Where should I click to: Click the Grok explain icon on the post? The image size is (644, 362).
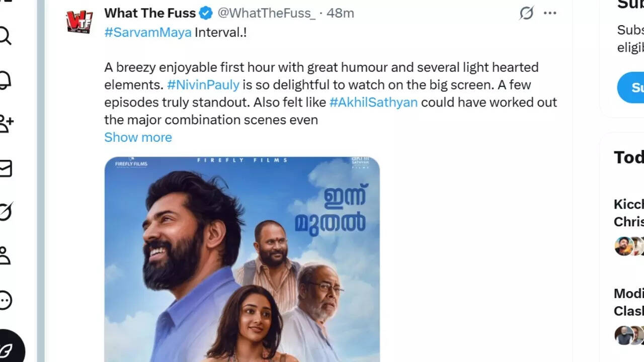point(526,13)
